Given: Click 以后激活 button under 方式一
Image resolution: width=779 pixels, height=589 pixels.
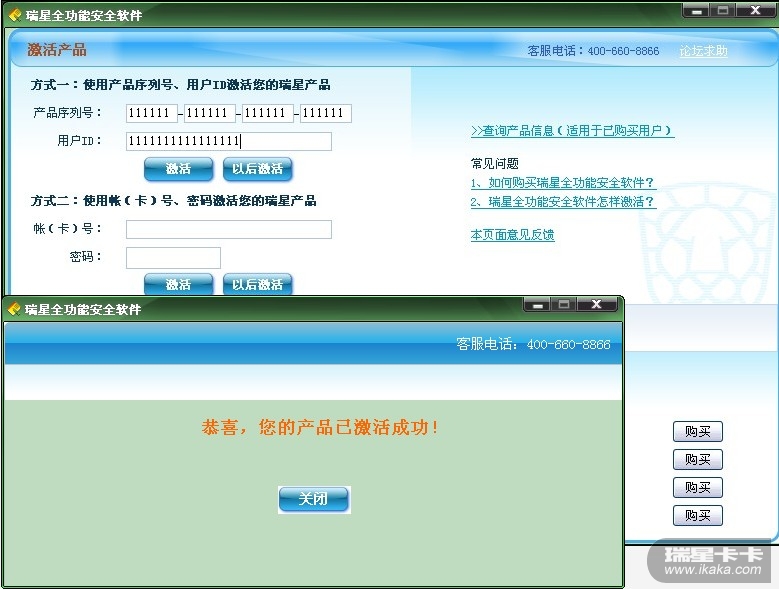Looking at the screenshot, I should (x=257, y=169).
